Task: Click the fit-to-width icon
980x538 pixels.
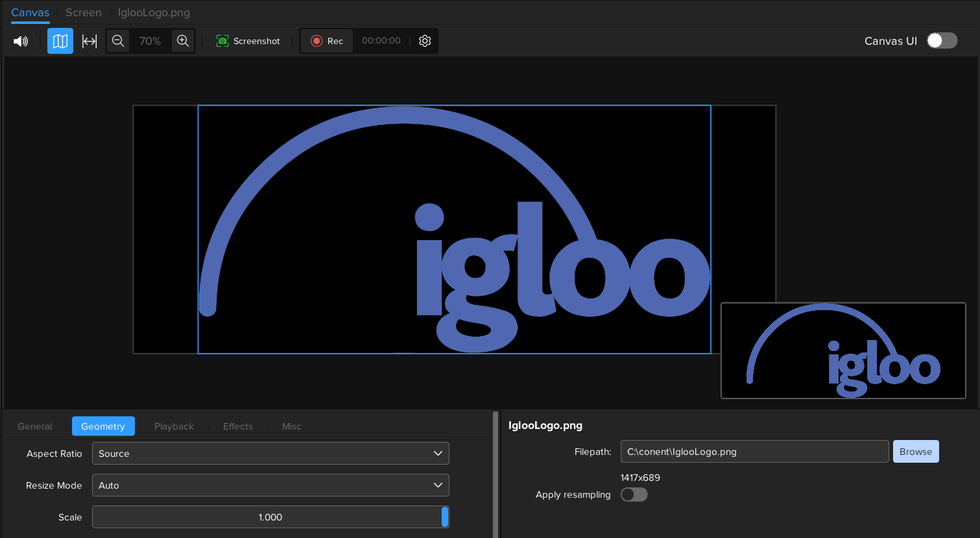Action: (90, 41)
